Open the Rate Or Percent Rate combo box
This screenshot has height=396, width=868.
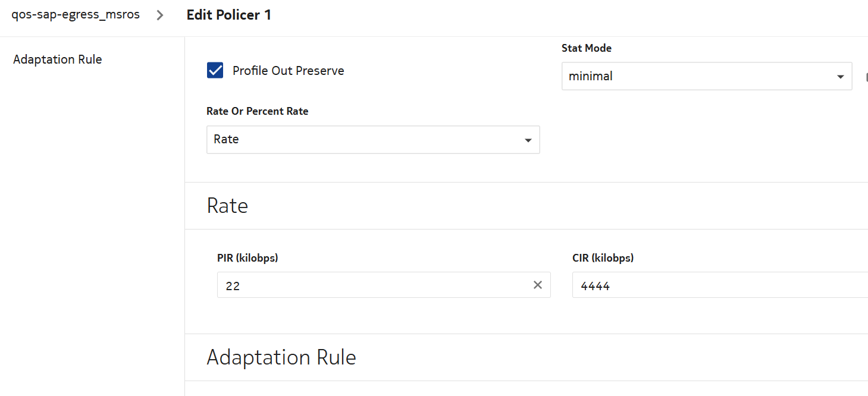pos(363,140)
